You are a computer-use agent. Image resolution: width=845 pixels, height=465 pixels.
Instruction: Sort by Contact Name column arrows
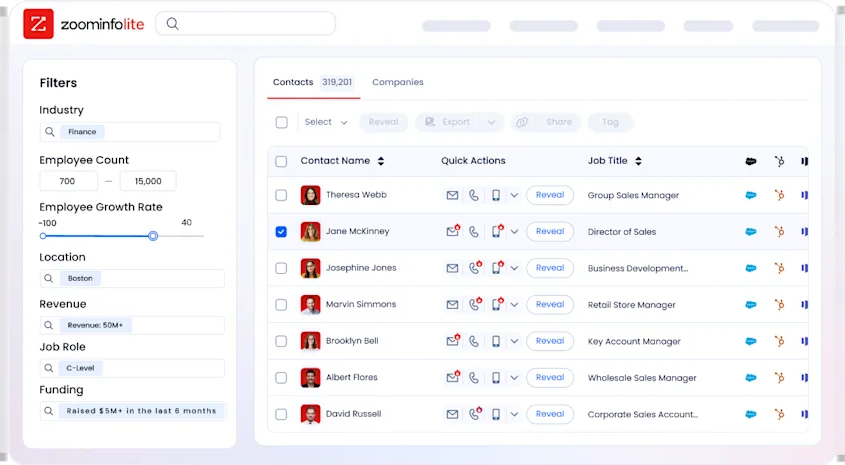click(381, 161)
